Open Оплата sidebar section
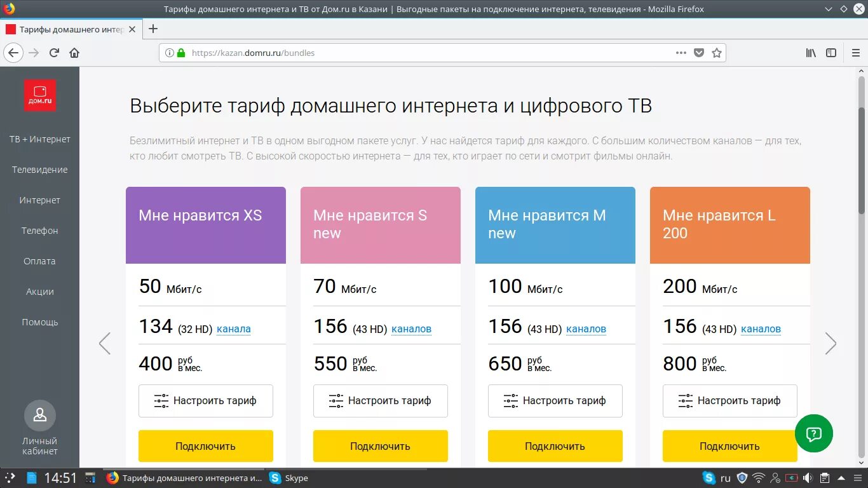Image resolution: width=868 pixels, height=488 pixels. 40,261
